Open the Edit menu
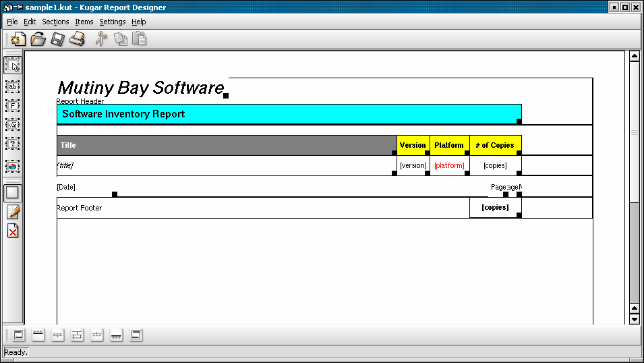 (30, 22)
